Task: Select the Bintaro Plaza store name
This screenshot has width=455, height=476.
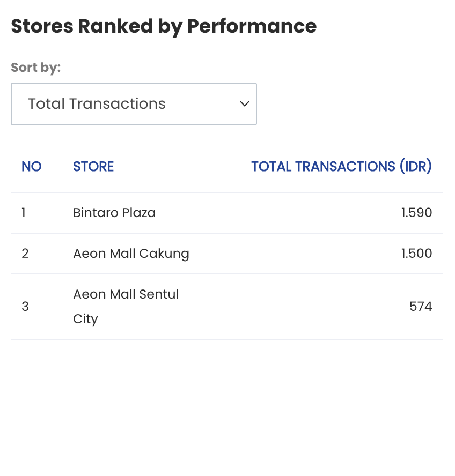Action: click(x=114, y=213)
